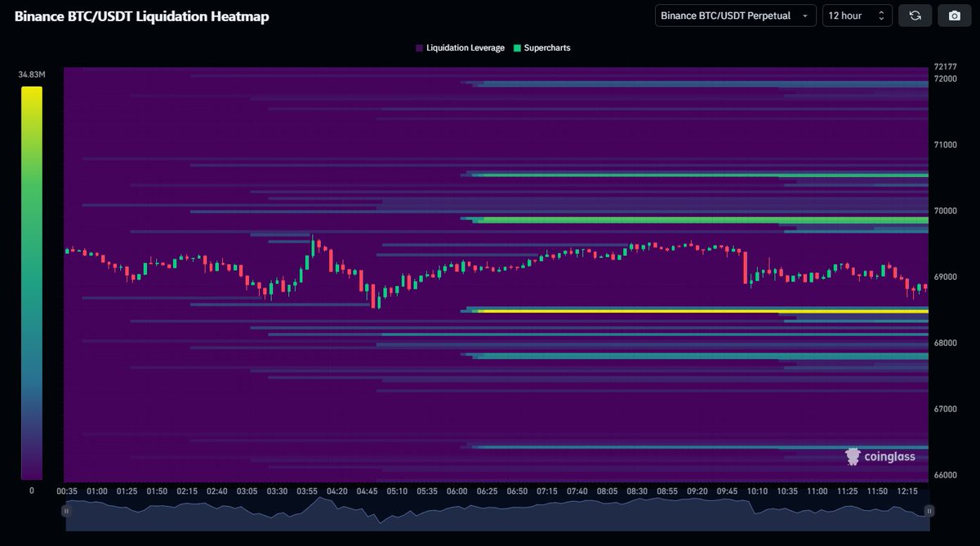This screenshot has width=980, height=546.
Task: Toggle the Liquidation Leverage legend item
Action: (x=460, y=48)
